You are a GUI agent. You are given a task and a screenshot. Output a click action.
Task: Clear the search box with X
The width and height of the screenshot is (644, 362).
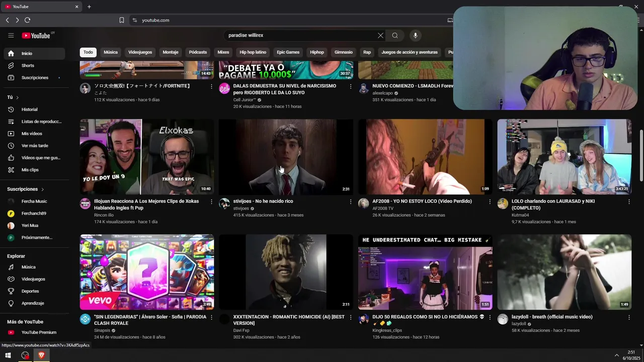[x=380, y=35]
